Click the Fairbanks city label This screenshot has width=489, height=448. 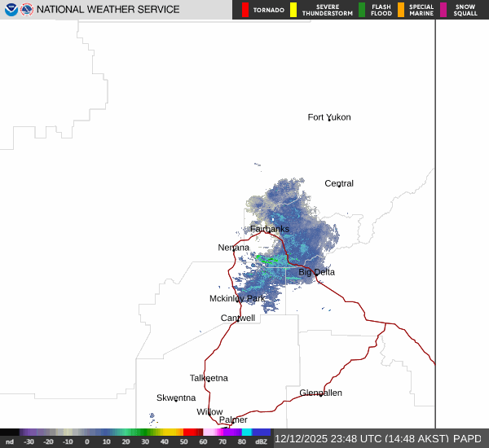coord(269,229)
